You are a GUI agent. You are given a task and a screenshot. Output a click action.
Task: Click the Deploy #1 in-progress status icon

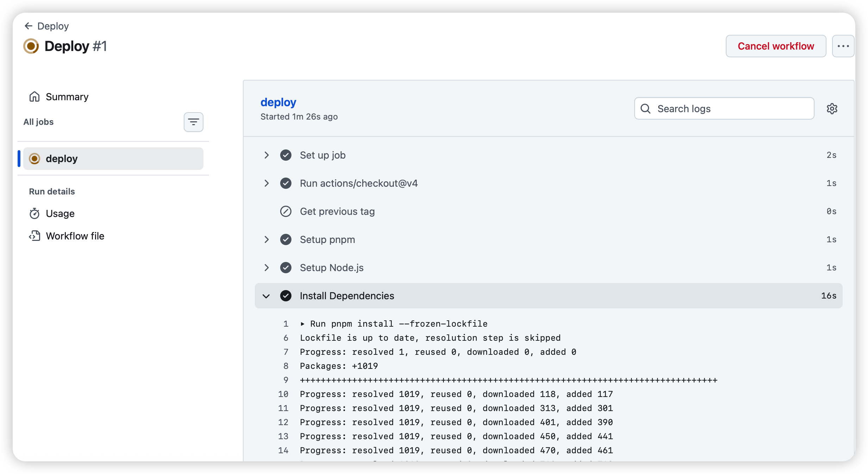31,46
